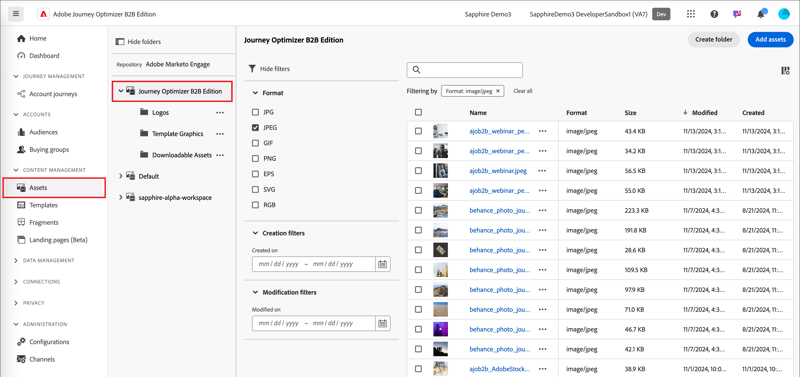Check the JPG format checkbox
Image resolution: width=800 pixels, height=377 pixels.
click(256, 112)
